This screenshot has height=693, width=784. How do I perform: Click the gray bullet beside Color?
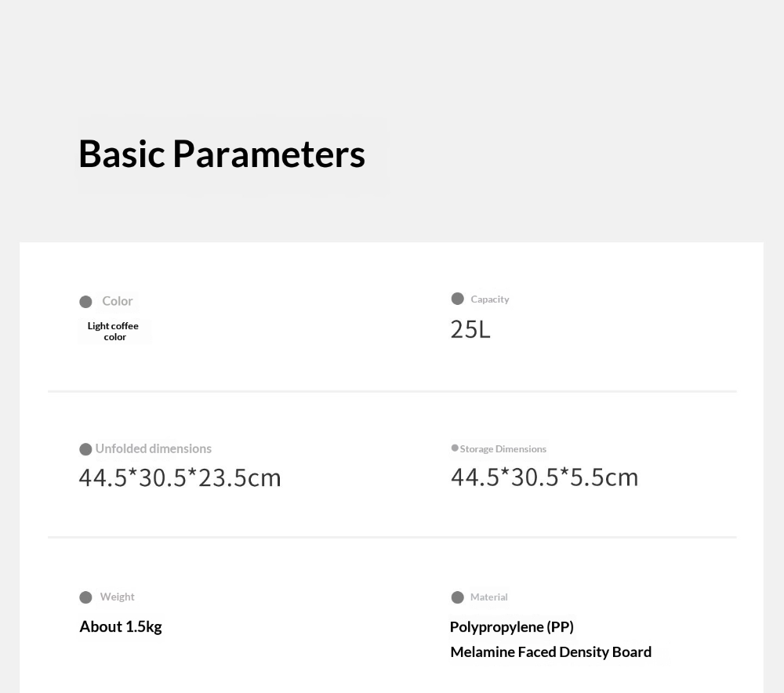[85, 302]
